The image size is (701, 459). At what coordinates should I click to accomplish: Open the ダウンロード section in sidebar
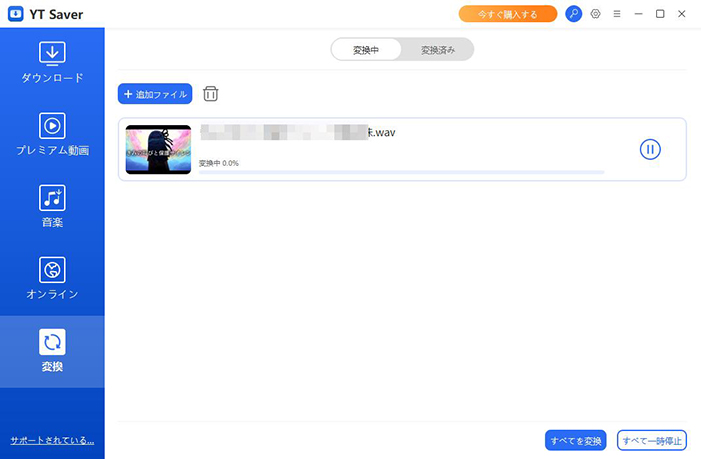(52, 63)
